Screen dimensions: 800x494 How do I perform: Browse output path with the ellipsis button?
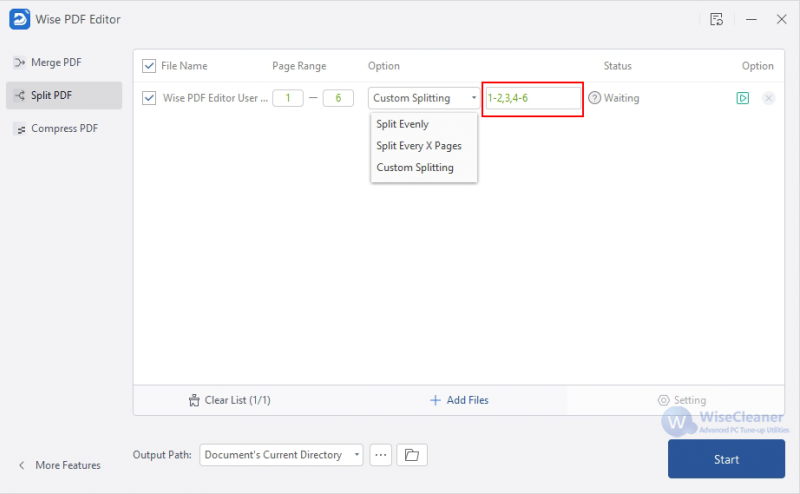point(381,455)
